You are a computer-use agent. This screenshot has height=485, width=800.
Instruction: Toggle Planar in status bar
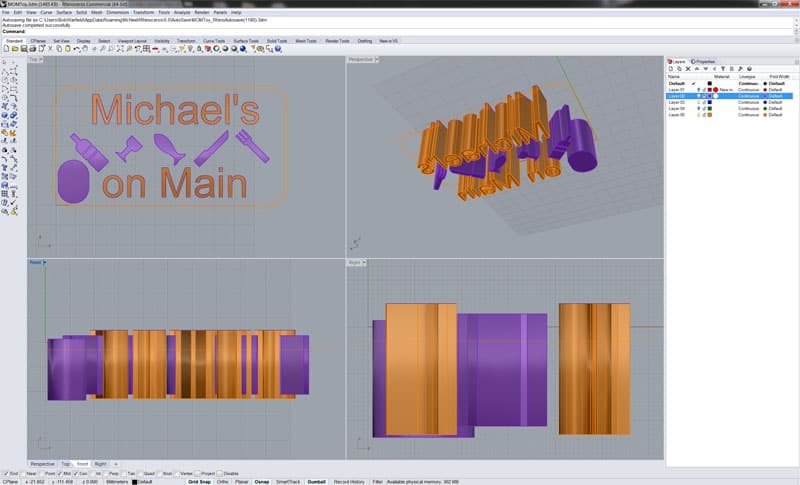241,481
